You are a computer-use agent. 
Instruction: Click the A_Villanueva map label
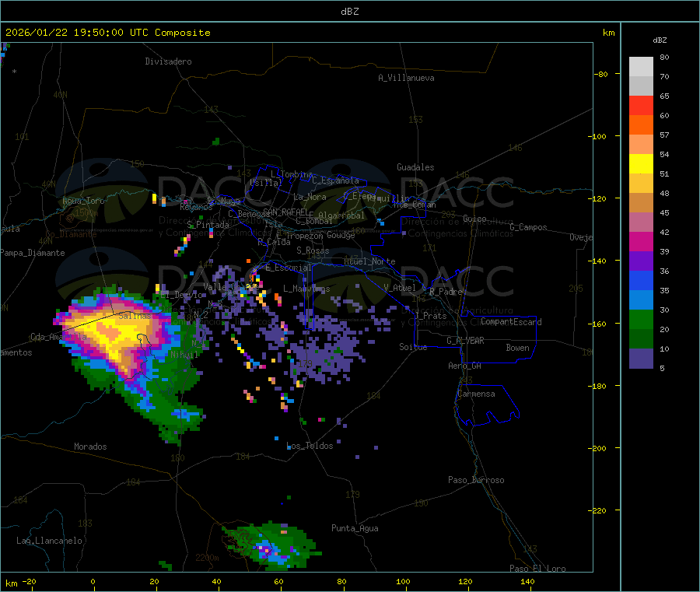click(406, 78)
